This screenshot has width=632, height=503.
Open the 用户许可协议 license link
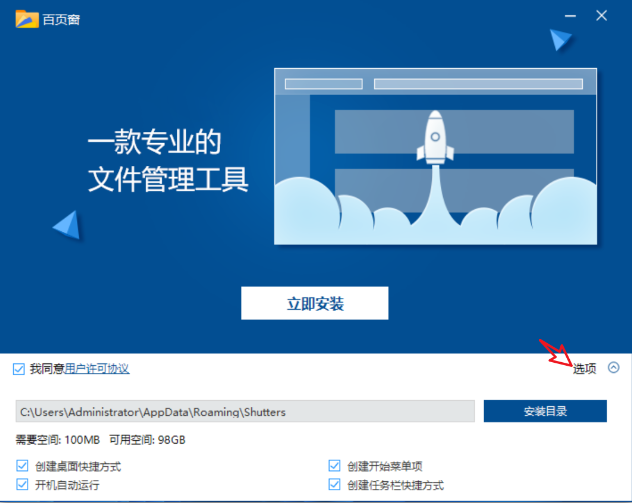(97, 368)
